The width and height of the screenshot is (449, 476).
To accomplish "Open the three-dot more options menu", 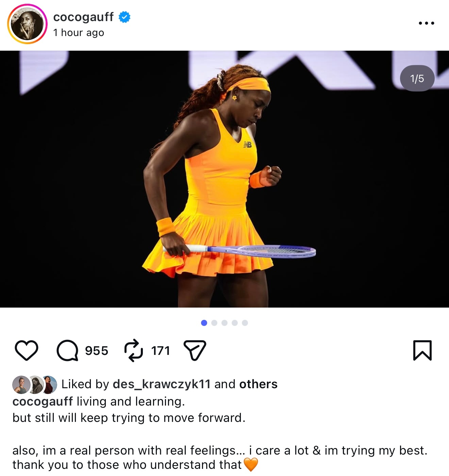I will (427, 23).
